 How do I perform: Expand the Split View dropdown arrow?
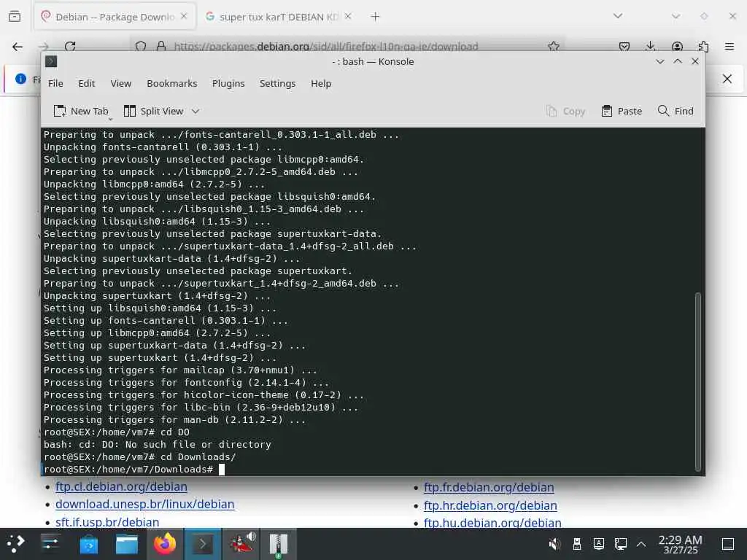pyautogui.click(x=196, y=111)
